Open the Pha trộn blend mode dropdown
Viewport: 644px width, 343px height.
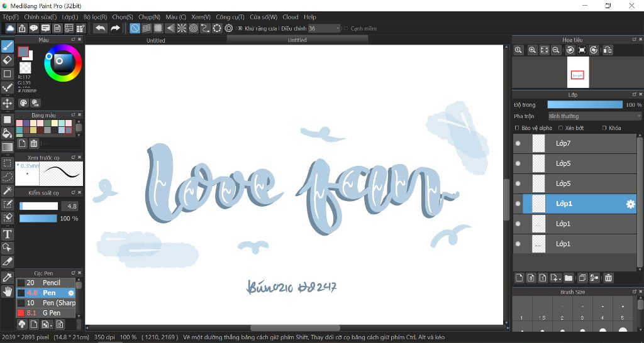pyautogui.click(x=595, y=116)
